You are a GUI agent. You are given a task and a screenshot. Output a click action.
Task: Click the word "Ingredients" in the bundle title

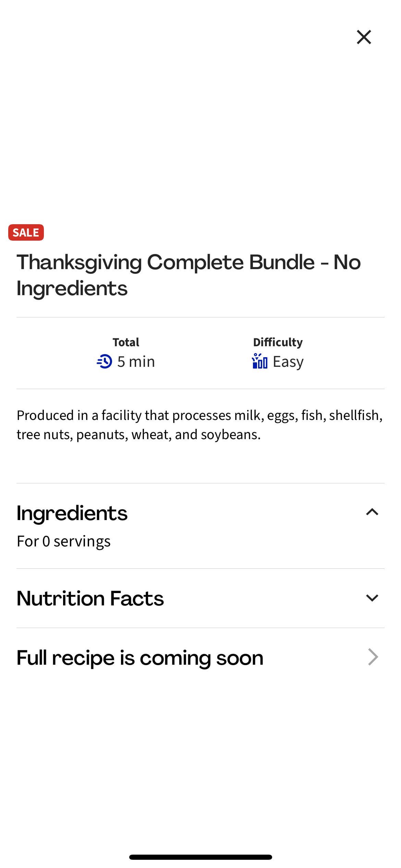coord(72,288)
